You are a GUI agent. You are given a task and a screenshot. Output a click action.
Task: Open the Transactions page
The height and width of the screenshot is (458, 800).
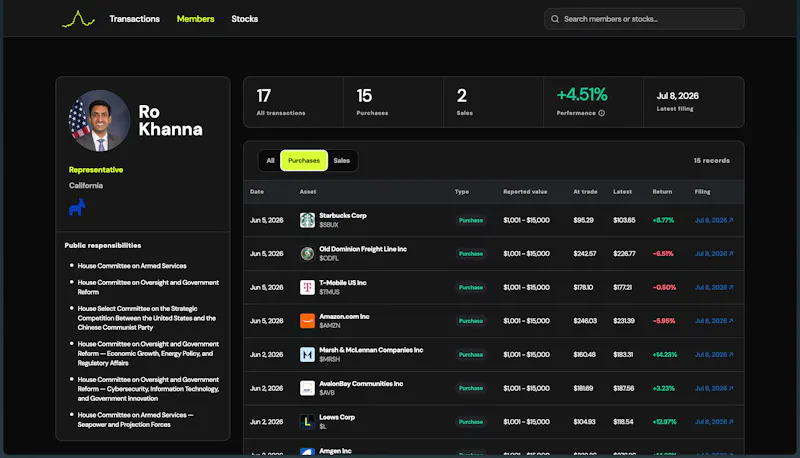coord(134,19)
